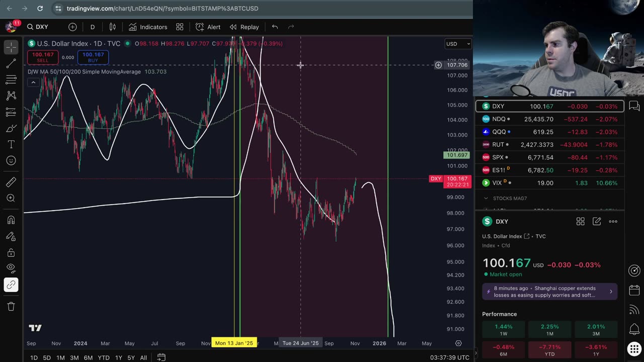This screenshot has width=644, height=362.
Task: Open the D time interval selector
Action: [x=93, y=27]
